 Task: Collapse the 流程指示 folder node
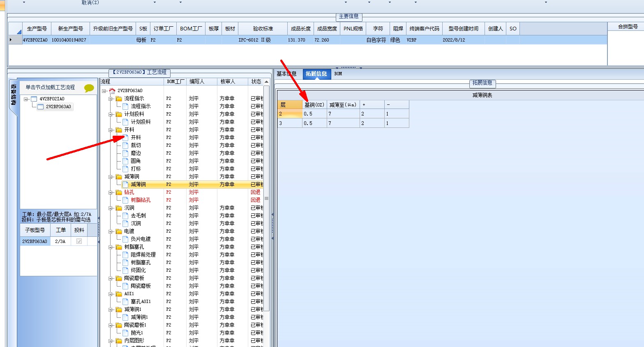pyautogui.click(x=111, y=98)
